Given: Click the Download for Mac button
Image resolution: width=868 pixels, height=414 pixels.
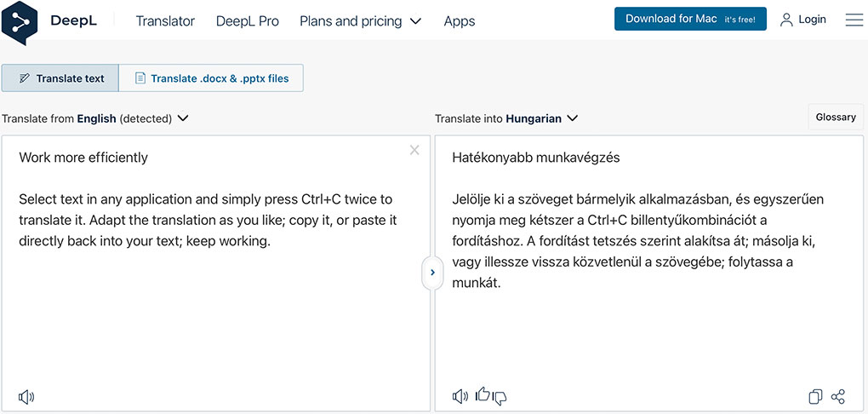Looking at the screenshot, I should tap(690, 19).
